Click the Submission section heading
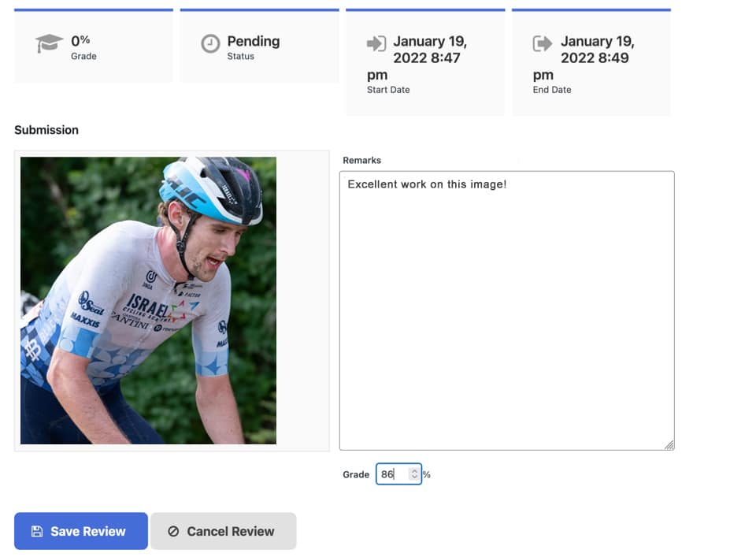This screenshot has height=557, width=756. pos(46,130)
